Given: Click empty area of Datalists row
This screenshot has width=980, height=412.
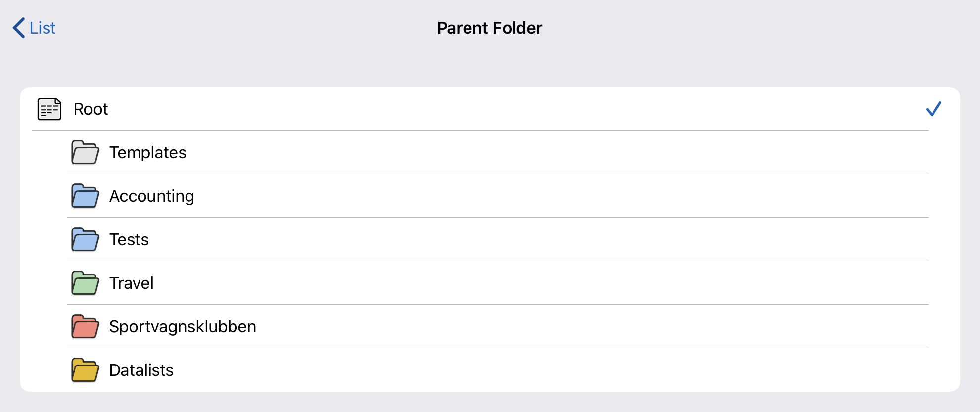Looking at the screenshot, I should click(x=544, y=370).
